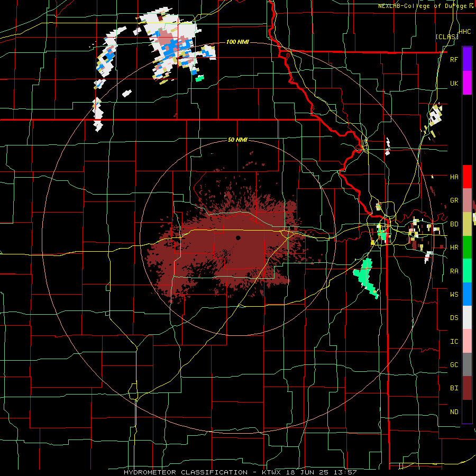Click the RA light green legend swatch
This screenshot has width=476, height=476.
click(x=467, y=271)
